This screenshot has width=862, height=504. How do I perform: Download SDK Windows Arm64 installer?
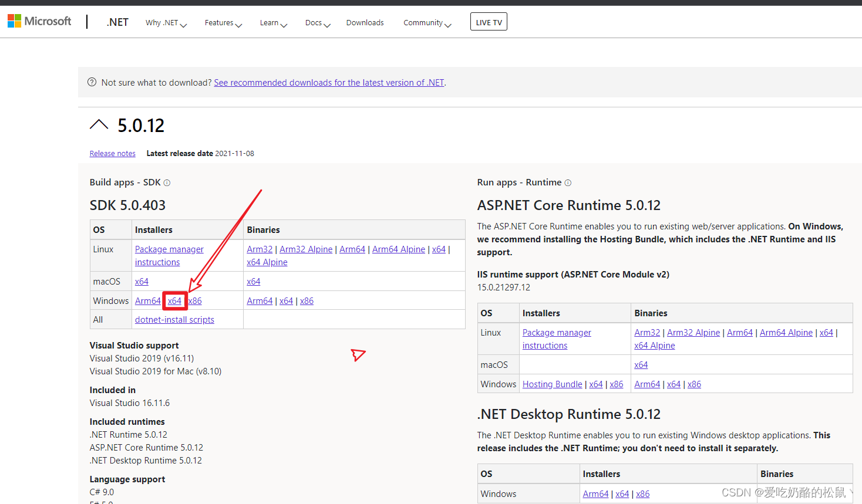[147, 301]
